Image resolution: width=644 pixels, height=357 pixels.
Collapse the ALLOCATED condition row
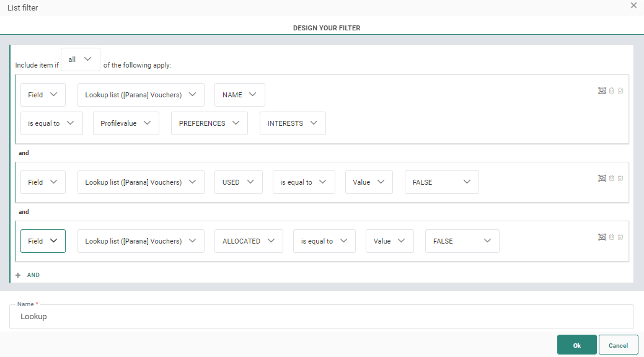[620, 237]
